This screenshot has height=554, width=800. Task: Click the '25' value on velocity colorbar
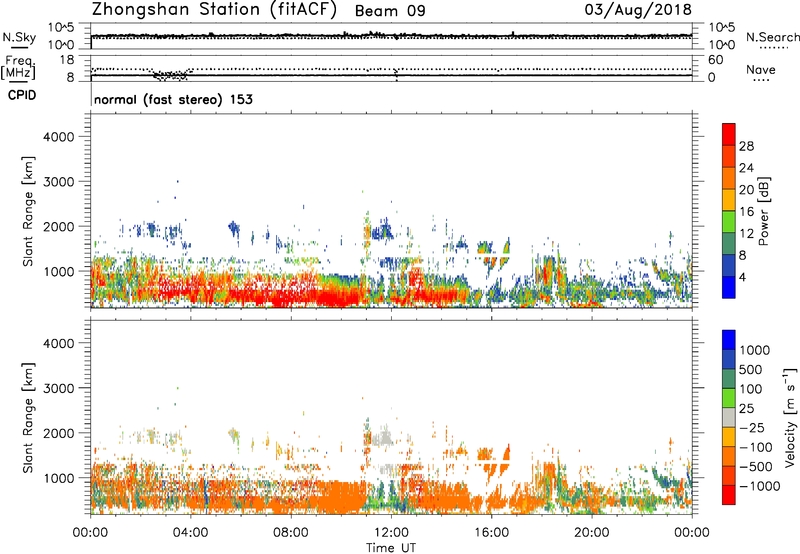click(x=746, y=409)
